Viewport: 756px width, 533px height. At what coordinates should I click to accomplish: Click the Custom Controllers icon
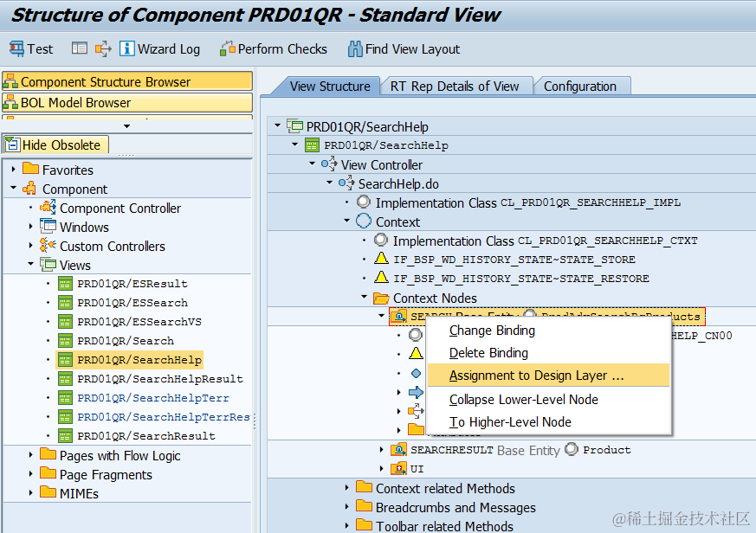pyautogui.click(x=48, y=245)
